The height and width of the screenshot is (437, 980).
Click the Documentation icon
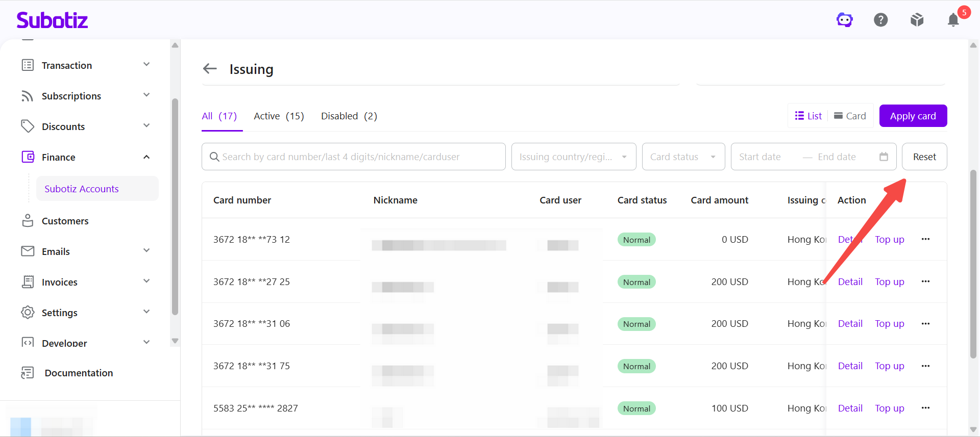coord(28,373)
